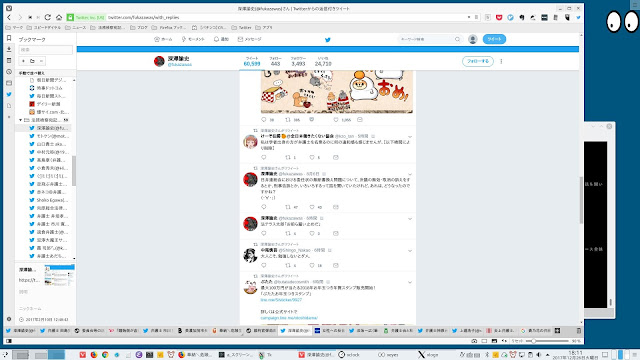The image size is (640, 360).
Task: Open closed tabs trash can icon
Action: [578, 331]
